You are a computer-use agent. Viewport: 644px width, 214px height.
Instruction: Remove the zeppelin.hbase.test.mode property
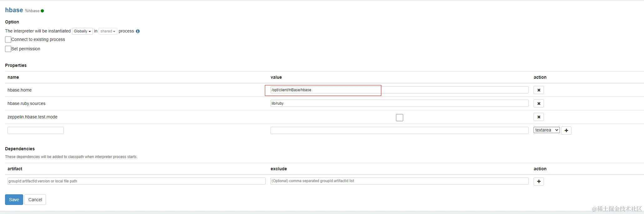point(539,117)
